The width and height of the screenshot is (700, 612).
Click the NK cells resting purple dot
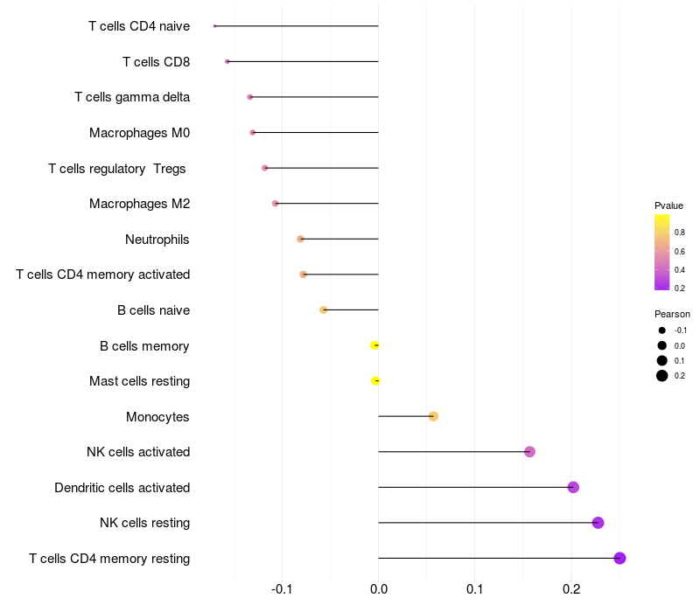598,523
